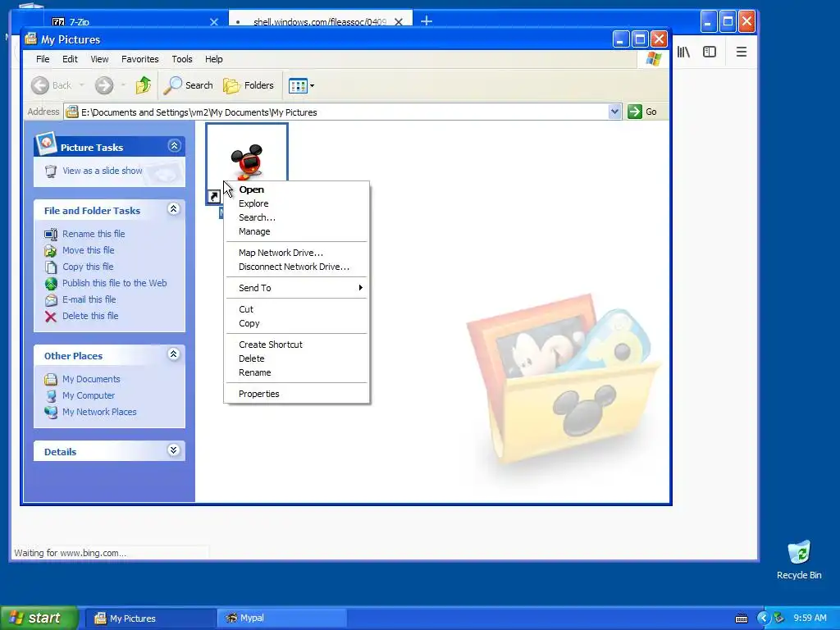Click the slide show projector icon
This screenshot has height=630, width=840.
(x=50, y=171)
